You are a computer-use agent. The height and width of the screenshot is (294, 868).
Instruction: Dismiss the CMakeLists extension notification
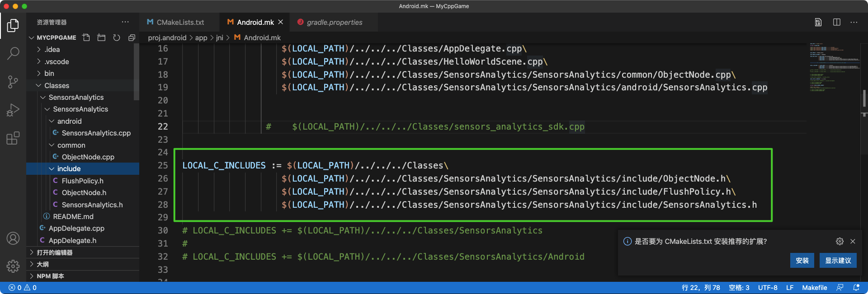(853, 241)
